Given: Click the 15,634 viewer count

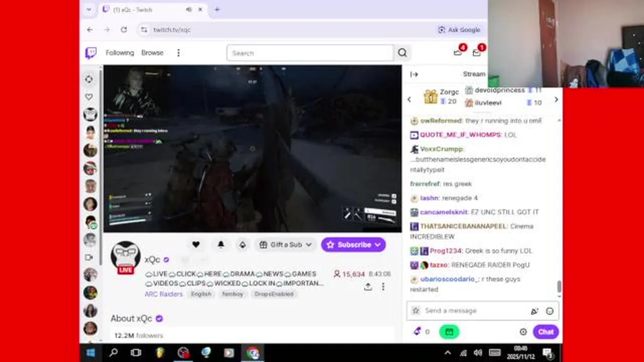Looking at the screenshot, I should pos(349,274).
